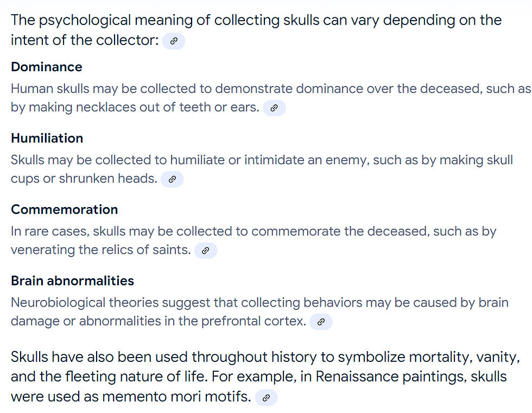The image size is (532, 413).
Task: Click the "Dominance" heading
Action: pyautogui.click(x=47, y=67)
